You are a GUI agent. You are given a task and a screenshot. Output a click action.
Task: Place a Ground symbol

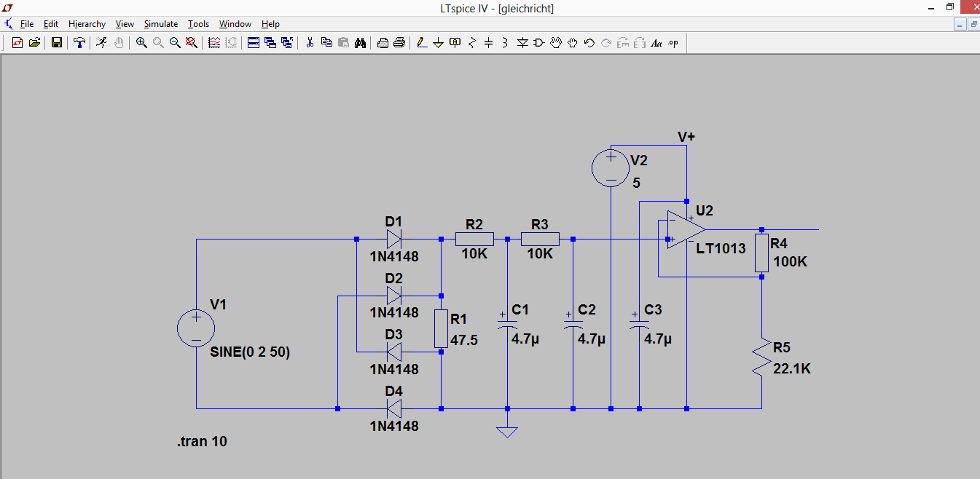tap(439, 43)
